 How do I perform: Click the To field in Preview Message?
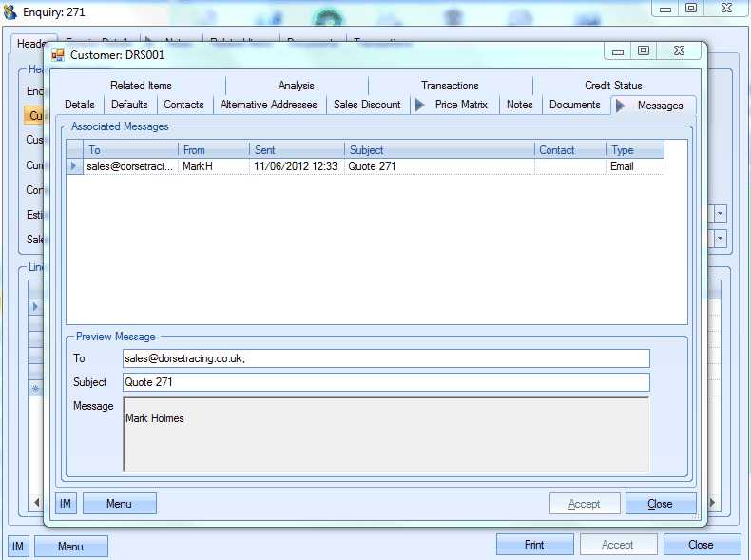386,358
